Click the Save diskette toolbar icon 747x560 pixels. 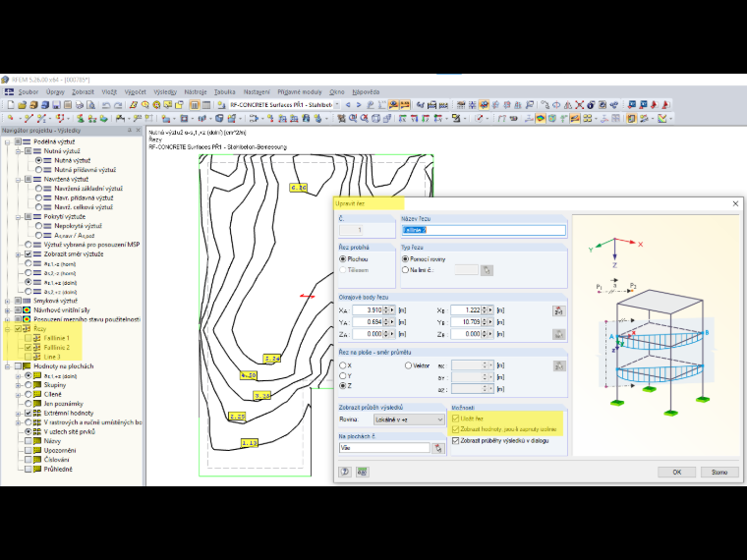(56, 105)
